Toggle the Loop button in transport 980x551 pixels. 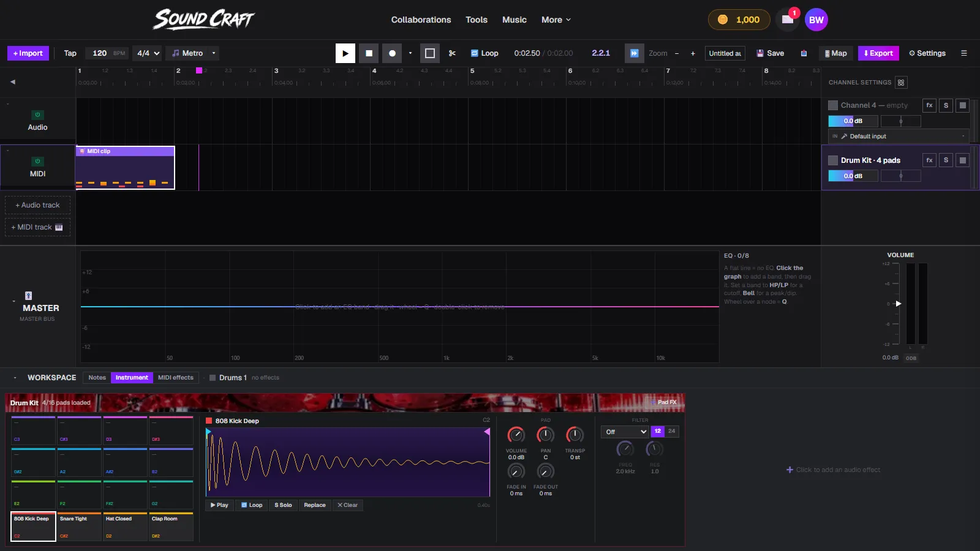tap(484, 53)
